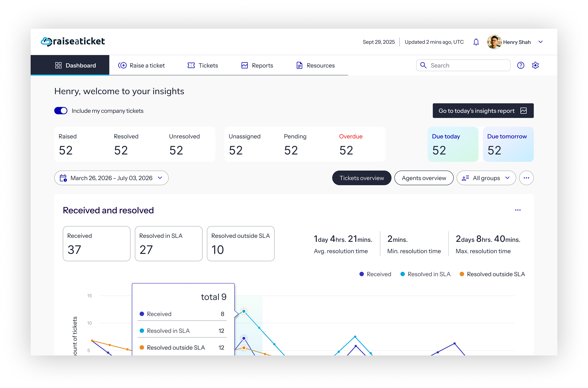The image size is (588, 388).
Task: Click the tooltip Resolved in SLA 12 row
Action: 182,331
